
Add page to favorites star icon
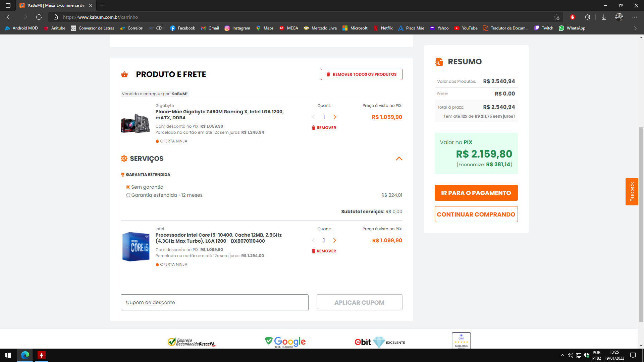557,17
